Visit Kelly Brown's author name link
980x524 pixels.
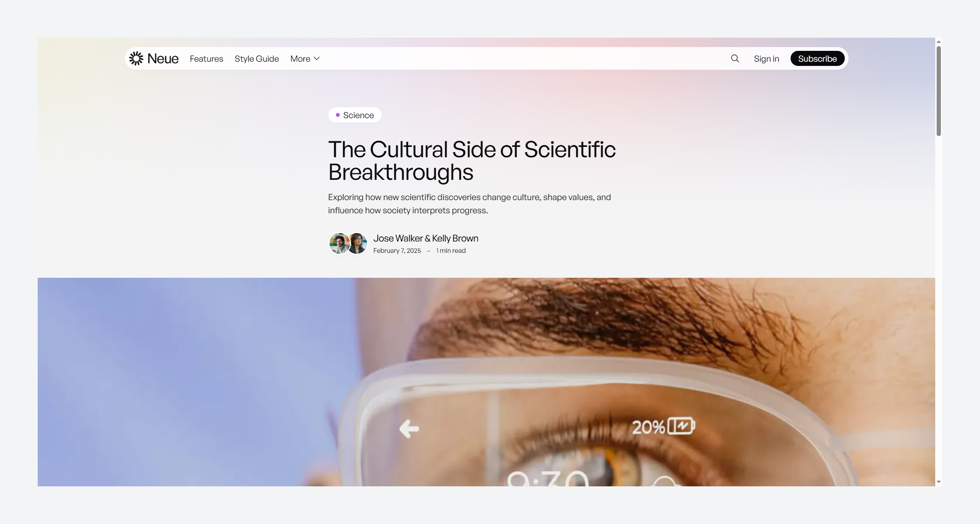click(x=455, y=238)
